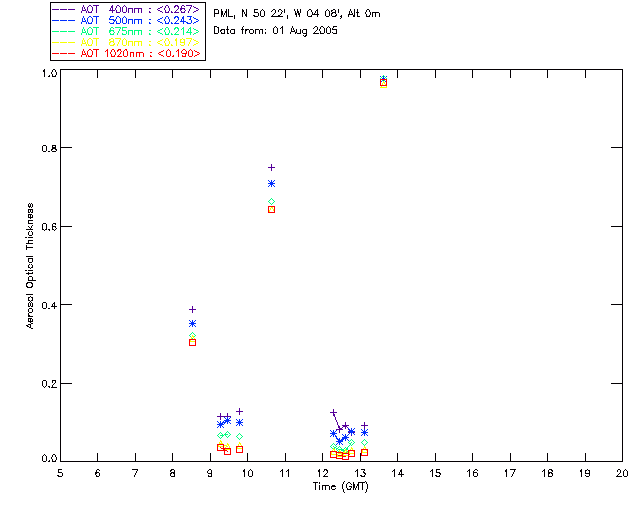Click the x-axis tick label 5
Viewport: 640px width, 512px height.
pyautogui.click(x=60, y=473)
